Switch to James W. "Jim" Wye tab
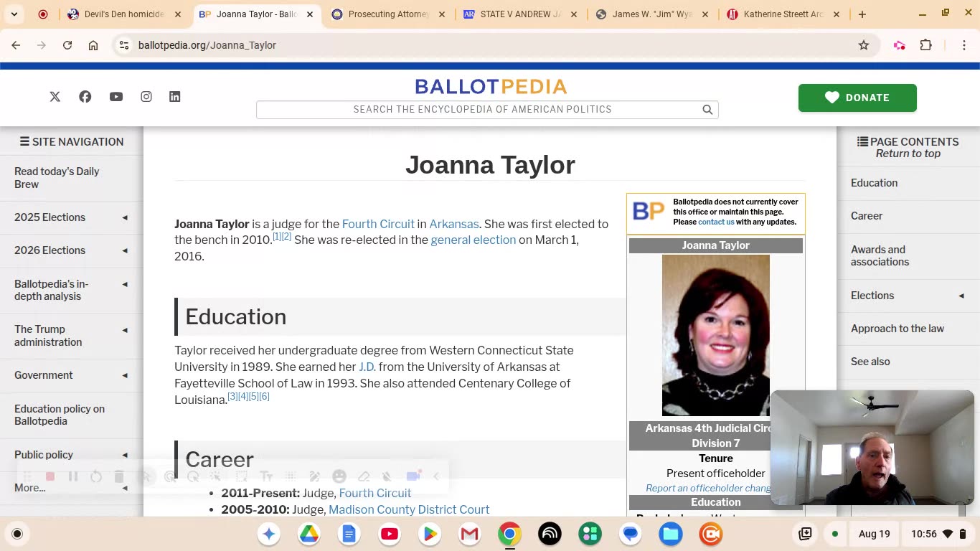980x551 pixels. tap(652, 14)
